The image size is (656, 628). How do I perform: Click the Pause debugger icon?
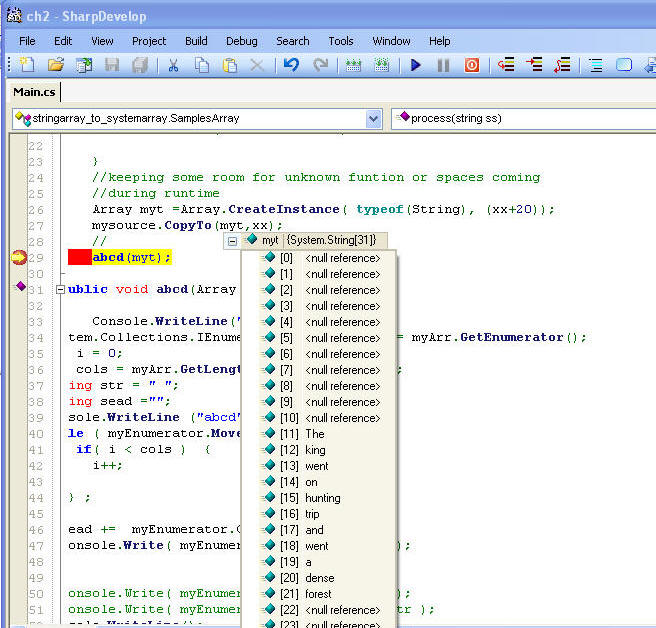click(x=443, y=65)
